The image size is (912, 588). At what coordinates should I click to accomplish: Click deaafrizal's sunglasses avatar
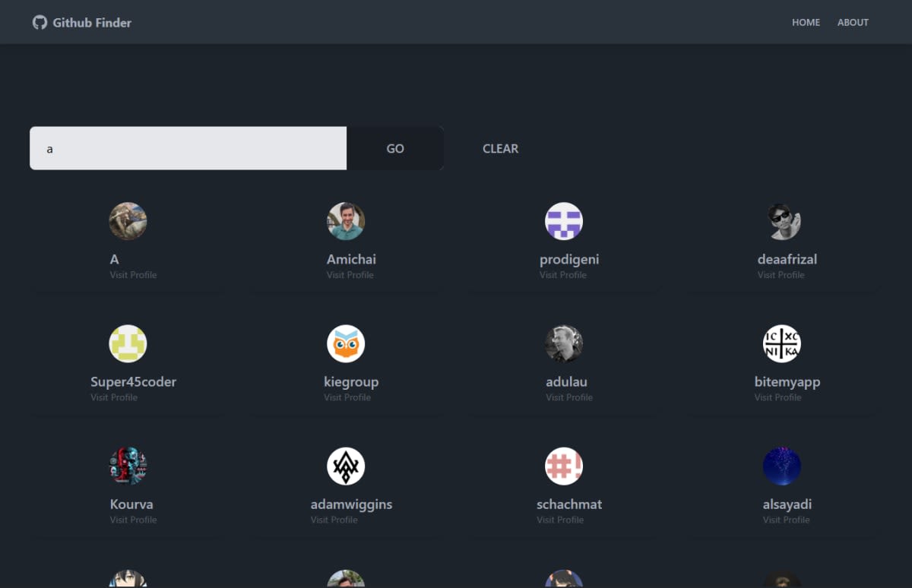pyautogui.click(x=782, y=221)
